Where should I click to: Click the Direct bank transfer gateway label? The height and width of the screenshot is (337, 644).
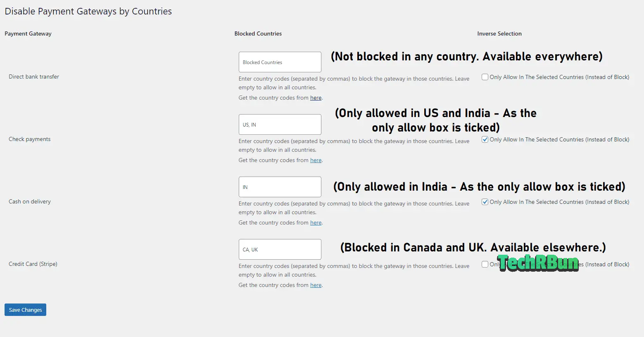pyautogui.click(x=34, y=76)
